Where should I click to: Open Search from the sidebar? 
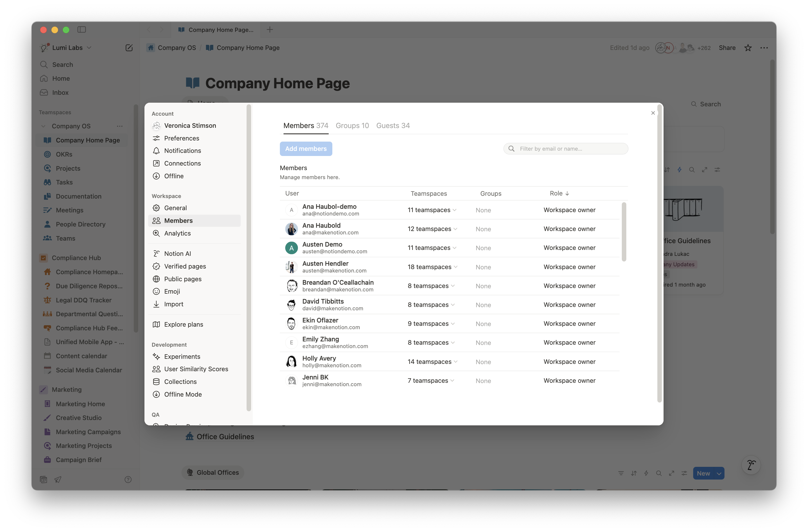[x=62, y=64]
